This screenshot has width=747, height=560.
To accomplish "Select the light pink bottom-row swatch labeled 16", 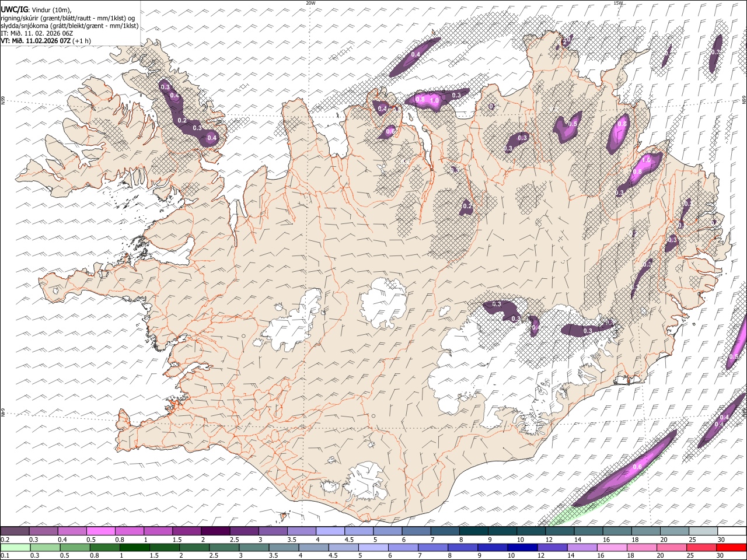I will (x=612, y=547).
